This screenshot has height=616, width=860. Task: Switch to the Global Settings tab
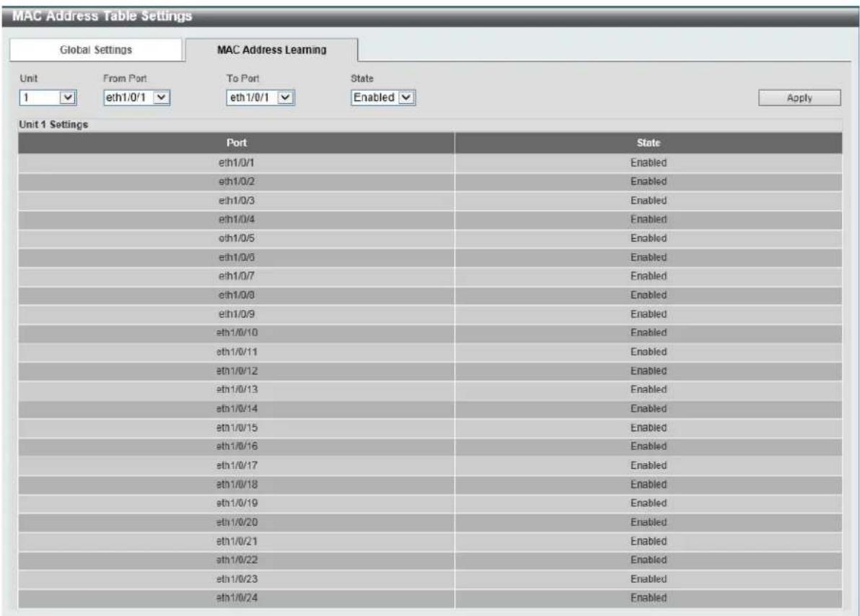(x=95, y=50)
